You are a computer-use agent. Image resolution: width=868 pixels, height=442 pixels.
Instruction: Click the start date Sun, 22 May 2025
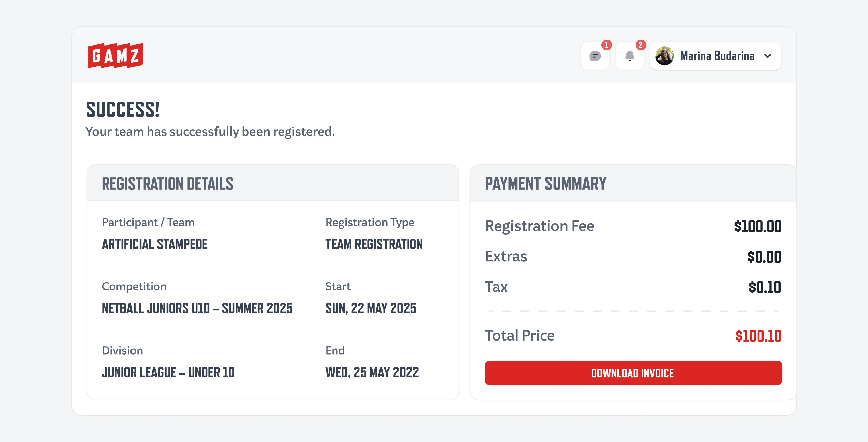(371, 308)
